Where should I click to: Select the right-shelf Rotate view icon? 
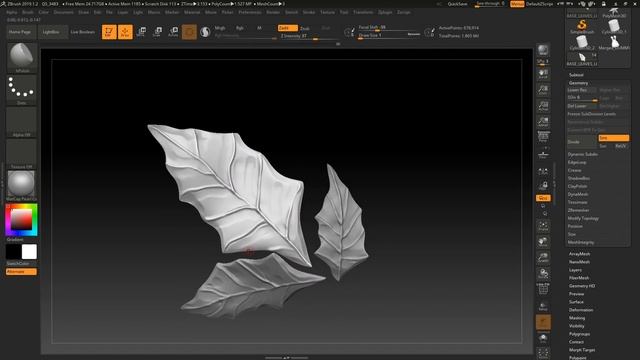click(x=543, y=273)
